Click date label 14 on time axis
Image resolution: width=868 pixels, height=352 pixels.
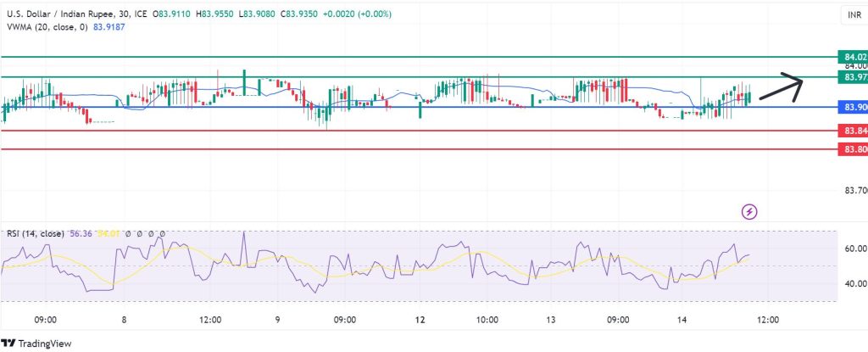click(682, 320)
